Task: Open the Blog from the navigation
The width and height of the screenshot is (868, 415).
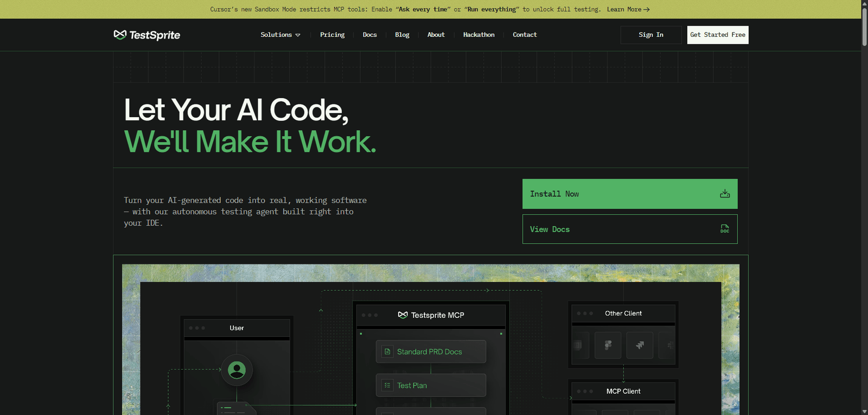Action: [402, 35]
